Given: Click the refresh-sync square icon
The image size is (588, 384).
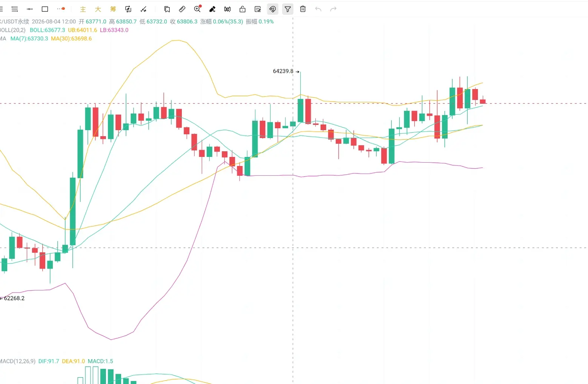Looking at the screenshot, I should [x=128, y=9].
